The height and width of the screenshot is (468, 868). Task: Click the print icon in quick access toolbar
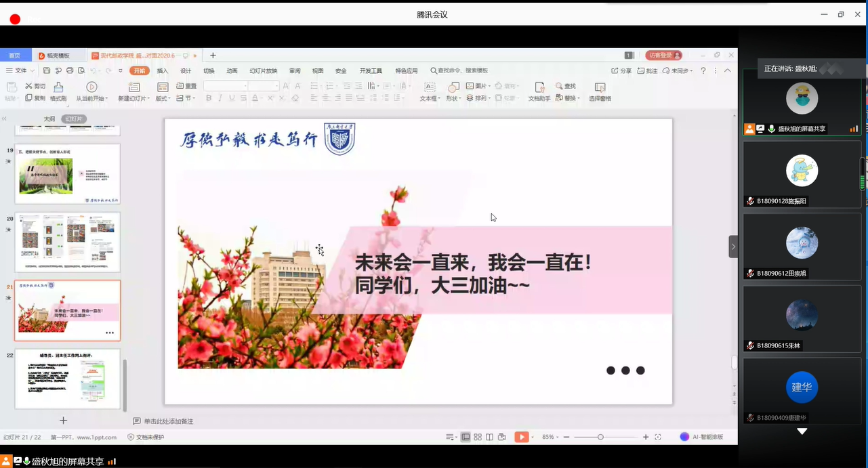(70, 70)
